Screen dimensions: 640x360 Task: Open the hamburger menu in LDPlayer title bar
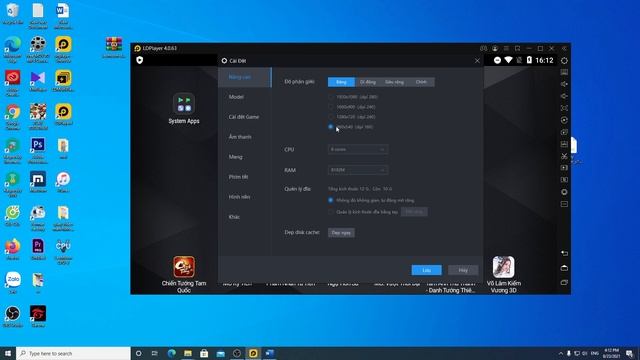[x=506, y=48]
